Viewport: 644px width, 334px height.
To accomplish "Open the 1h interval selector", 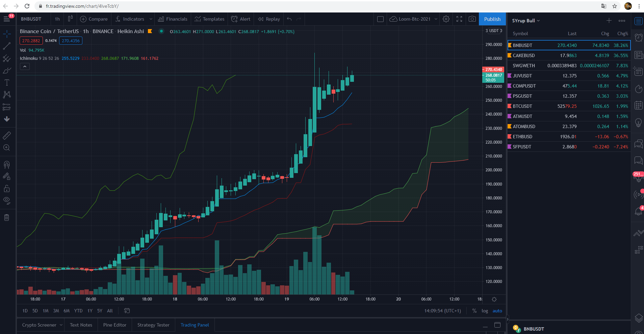I will (x=57, y=19).
